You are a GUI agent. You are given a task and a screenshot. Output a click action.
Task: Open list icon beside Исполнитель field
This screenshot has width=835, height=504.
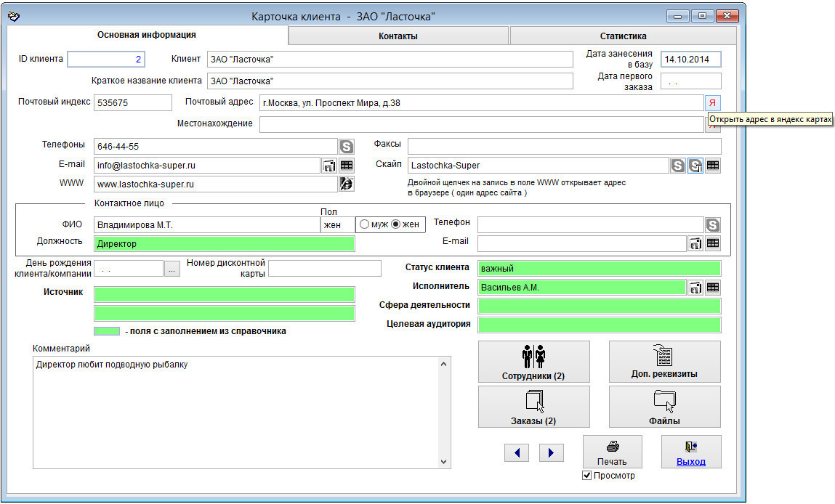click(x=713, y=288)
